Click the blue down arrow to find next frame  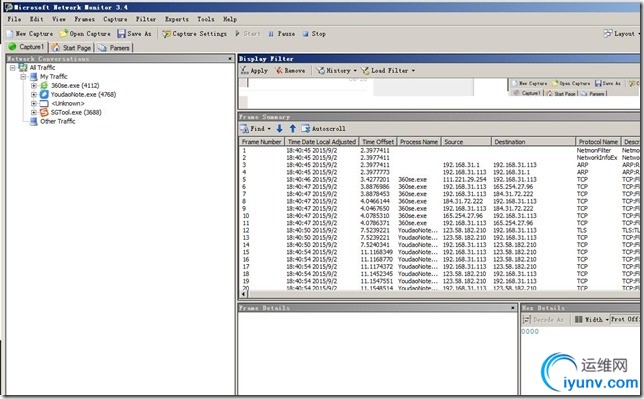tap(279, 129)
